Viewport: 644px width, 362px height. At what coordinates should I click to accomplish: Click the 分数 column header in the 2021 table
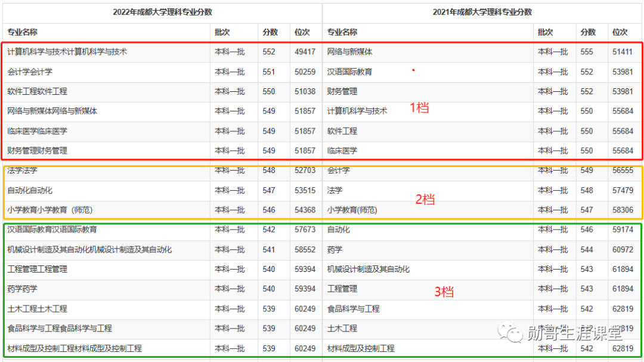(x=588, y=32)
